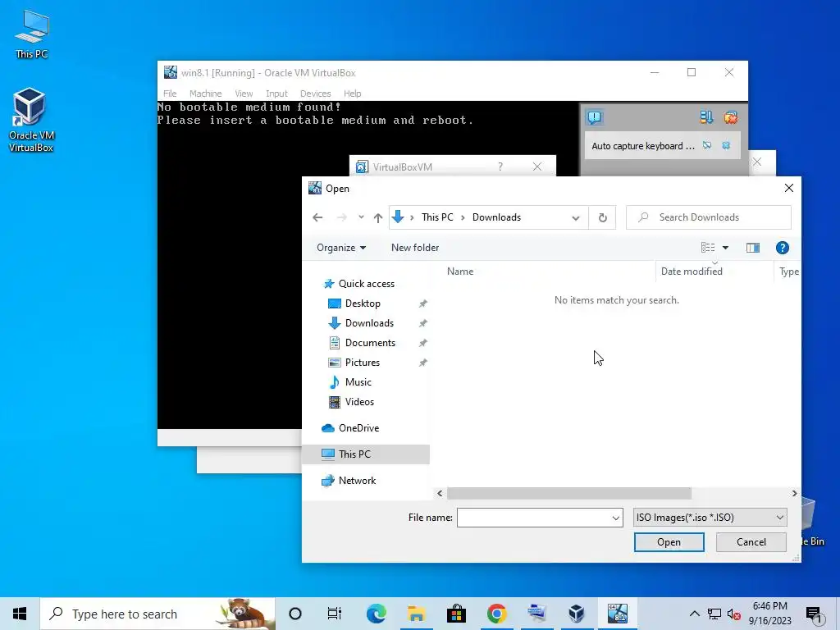The image size is (840, 630).
Task: Switch to the win8.1 VM taskbar icon
Action: 617,614
